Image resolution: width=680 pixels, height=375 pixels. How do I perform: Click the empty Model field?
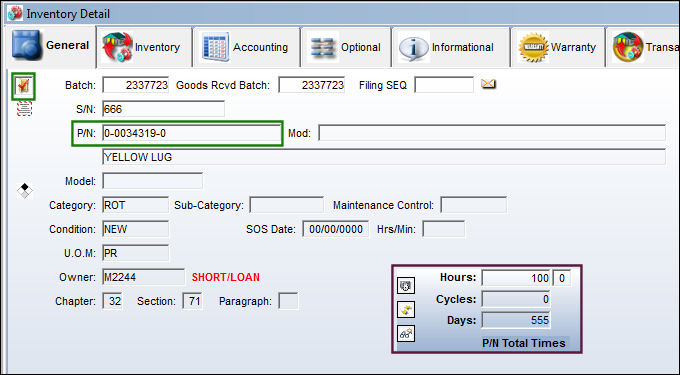(153, 181)
